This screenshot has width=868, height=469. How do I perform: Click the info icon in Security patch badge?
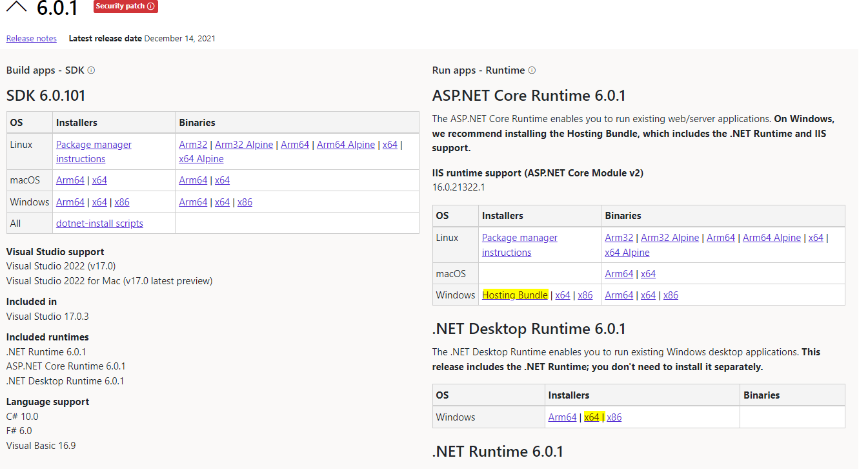(x=151, y=6)
